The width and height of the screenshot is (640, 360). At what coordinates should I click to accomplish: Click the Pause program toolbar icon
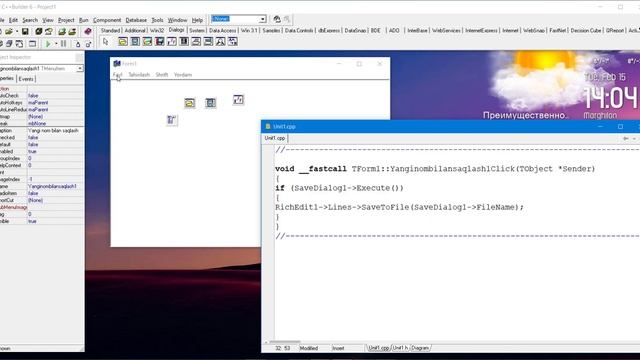click(64, 44)
